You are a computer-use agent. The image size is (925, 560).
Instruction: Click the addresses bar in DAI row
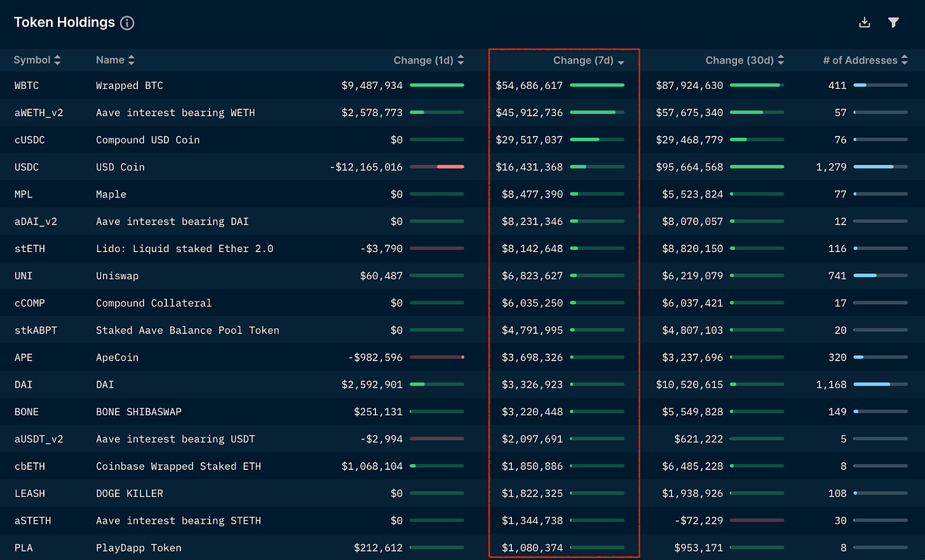click(881, 384)
